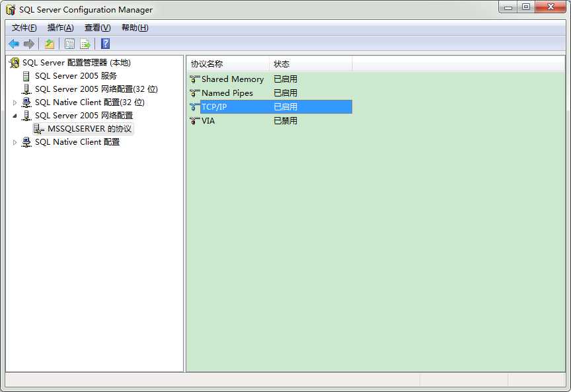Open the 帮助(H) menu
The image size is (571, 392).
135,28
